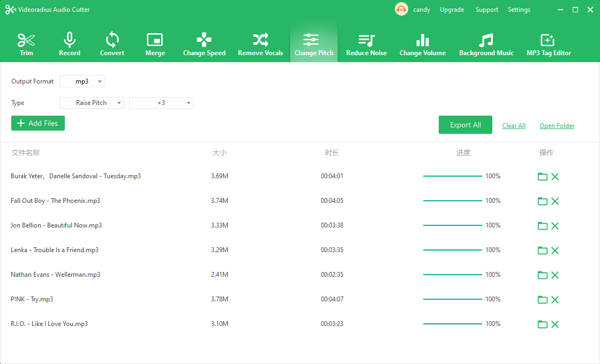Open folder for Trouble Is a Friend.mp3
This screenshot has width=600, height=364.
click(x=542, y=251)
